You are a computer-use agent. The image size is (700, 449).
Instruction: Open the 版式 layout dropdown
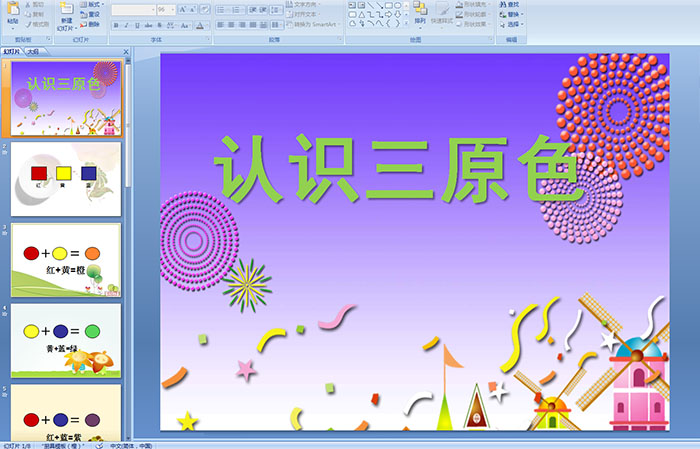[x=92, y=4]
